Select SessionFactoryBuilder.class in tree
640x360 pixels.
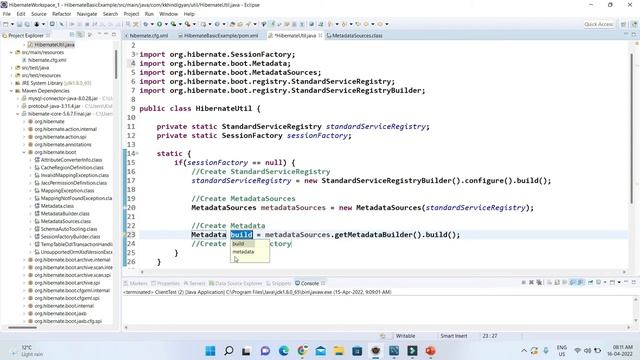(70, 236)
